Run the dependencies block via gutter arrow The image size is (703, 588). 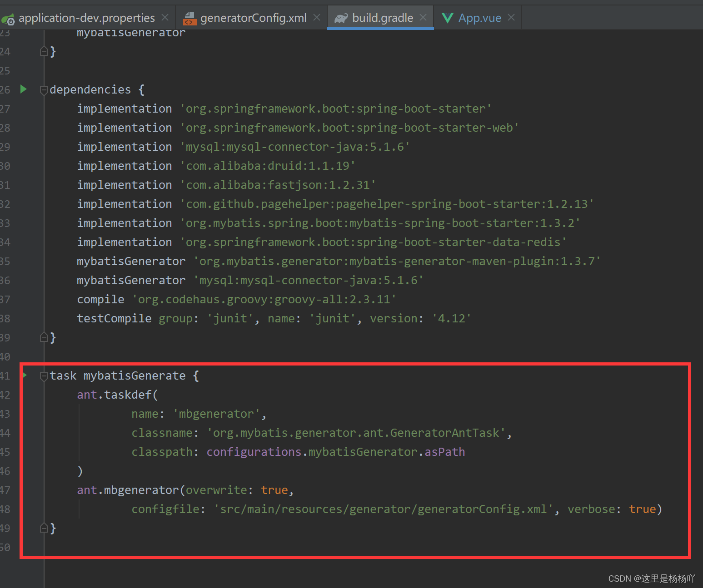pos(24,89)
